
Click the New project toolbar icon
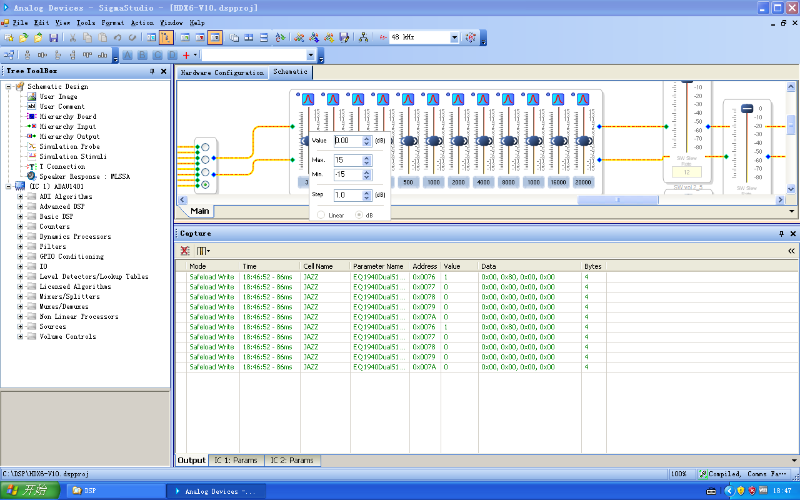click(8, 37)
